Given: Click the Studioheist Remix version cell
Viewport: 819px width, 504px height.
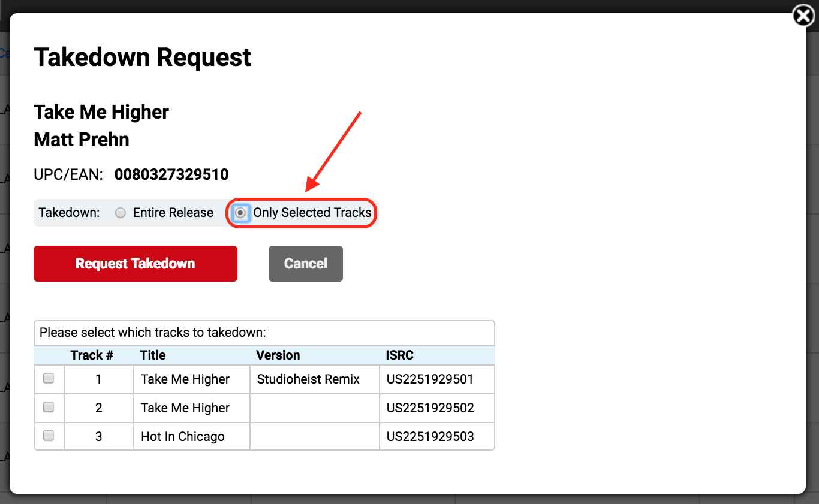Looking at the screenshot, I should click(x=308, y=379).
